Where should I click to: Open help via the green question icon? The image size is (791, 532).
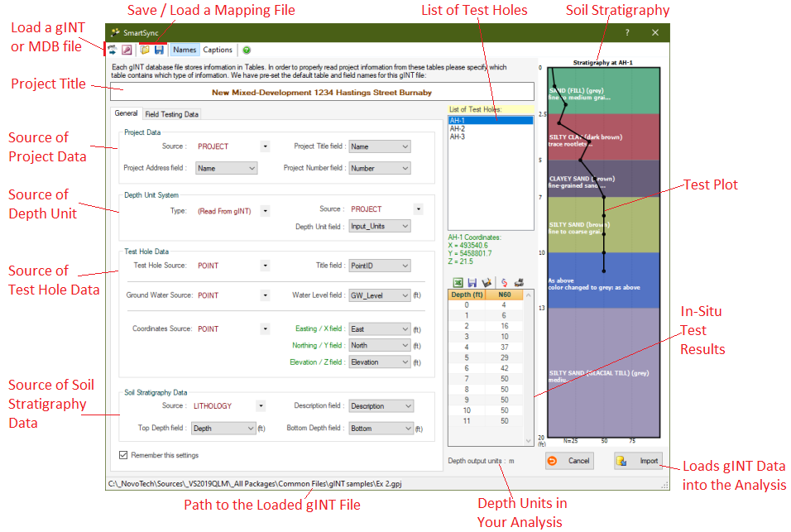[x=247, y=50]
